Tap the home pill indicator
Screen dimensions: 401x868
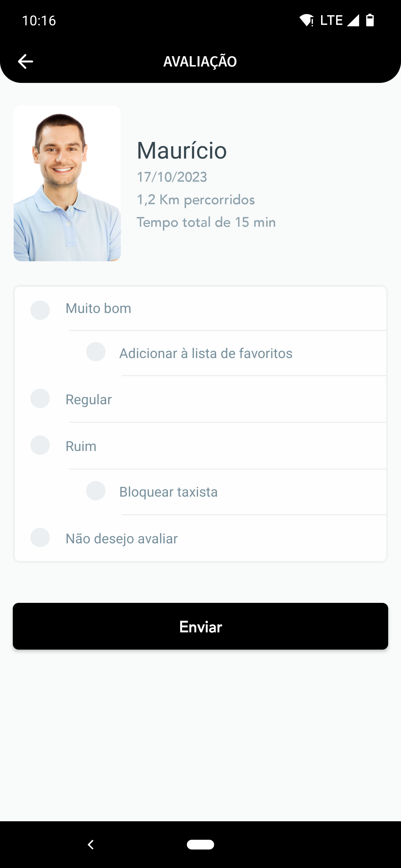[x=200, y=844]
